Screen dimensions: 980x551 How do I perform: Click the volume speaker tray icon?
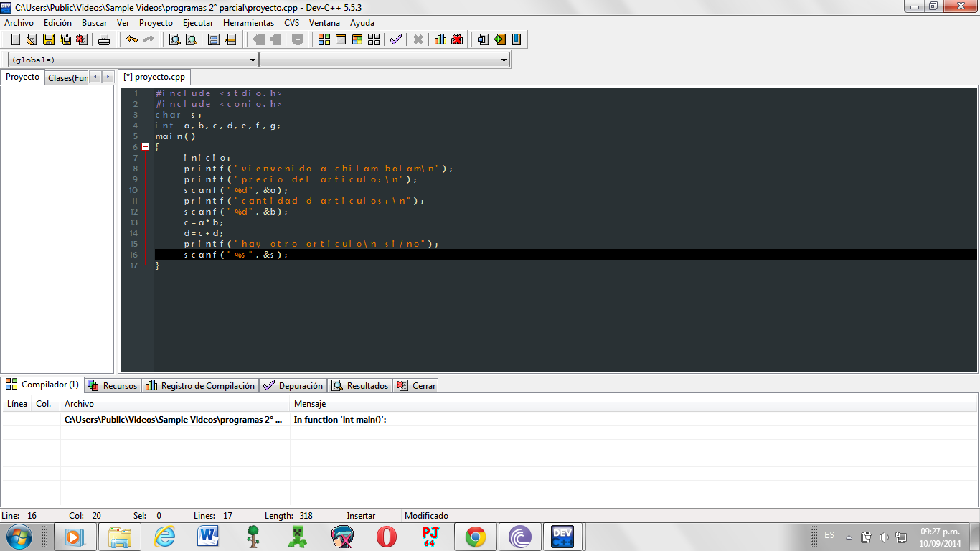[x=884, y=537]
